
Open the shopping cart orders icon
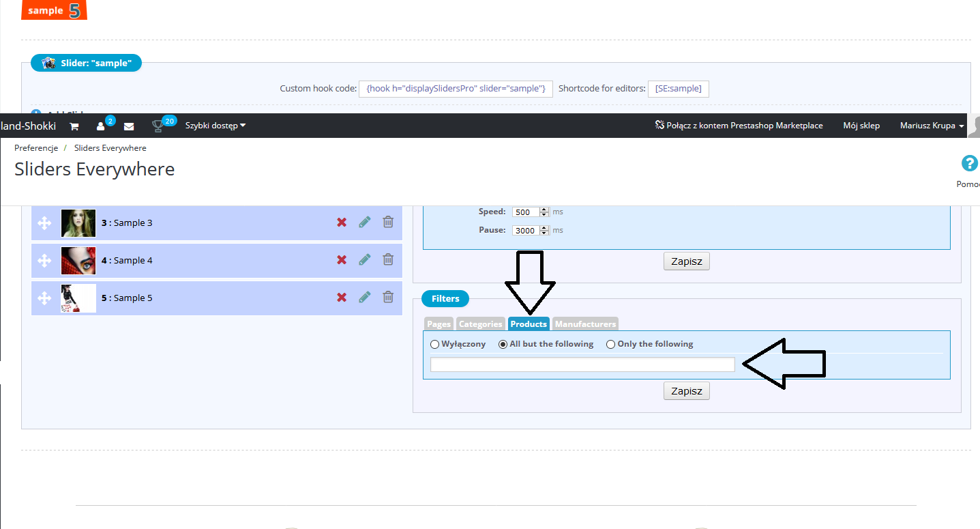74,126
